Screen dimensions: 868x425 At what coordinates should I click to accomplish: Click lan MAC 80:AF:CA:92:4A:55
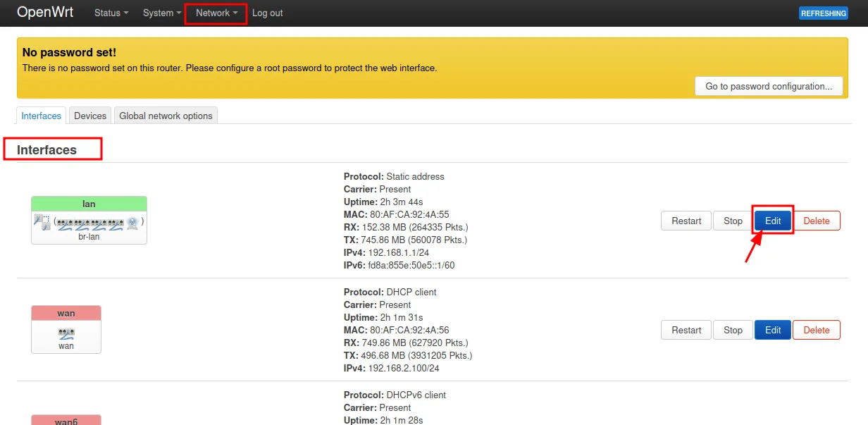point(409,214)
